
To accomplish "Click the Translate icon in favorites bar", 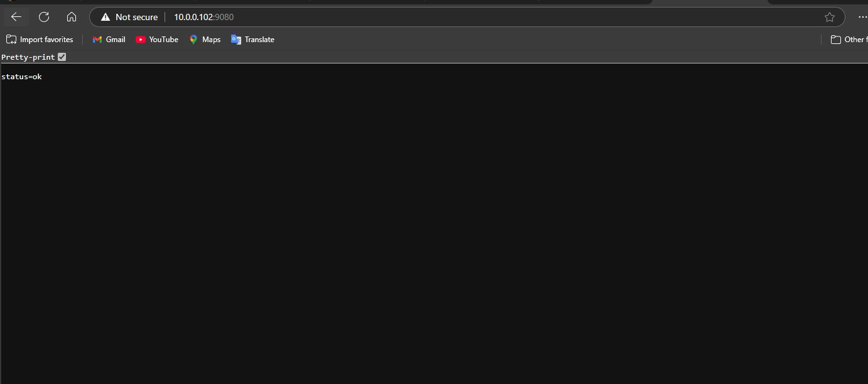I will pyautogui.click(x=236, y=40).
